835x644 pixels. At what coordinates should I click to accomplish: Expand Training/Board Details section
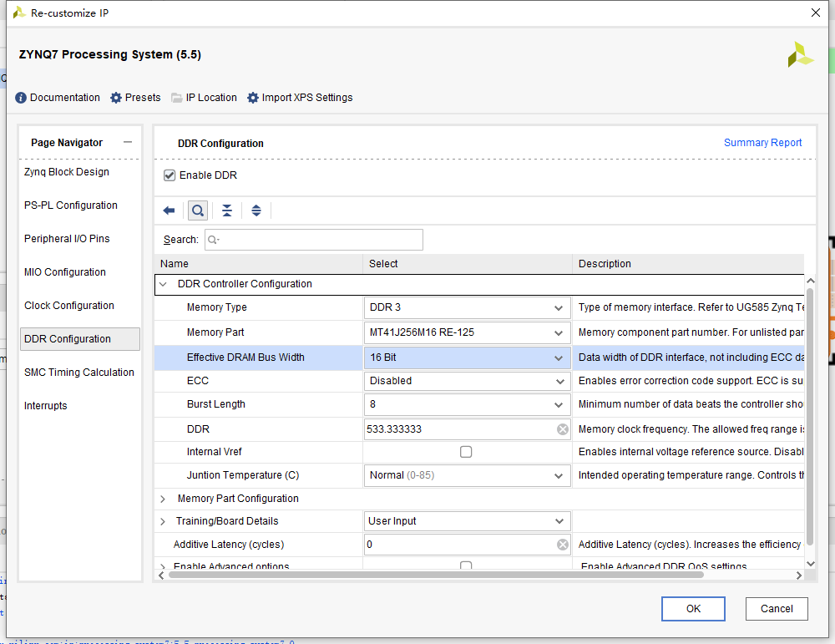pos(163,521)
